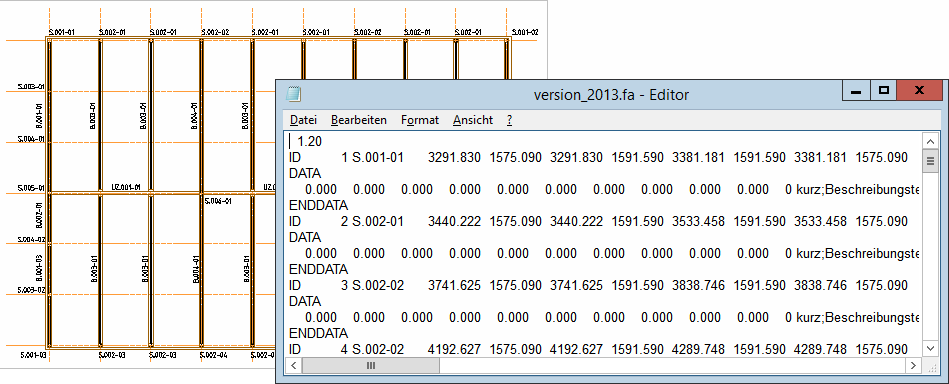Minimize the Editor window
The image size is (949, 384).
[856, 91]
